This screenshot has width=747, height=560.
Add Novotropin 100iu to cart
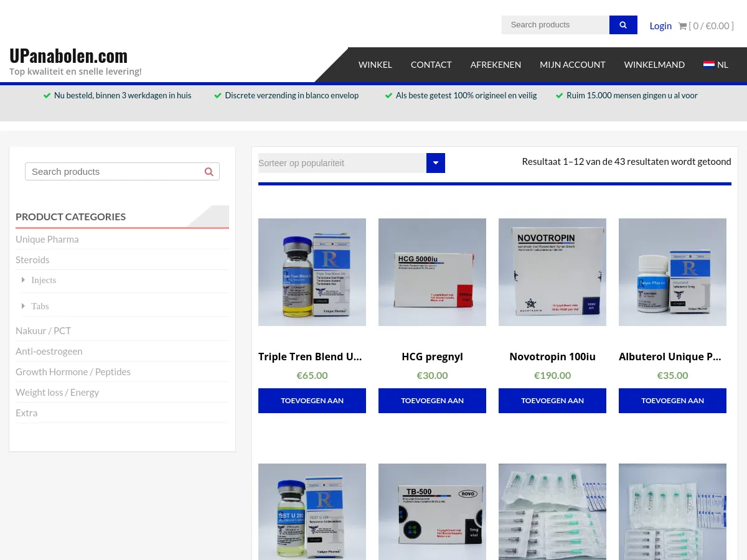[552, 401]
